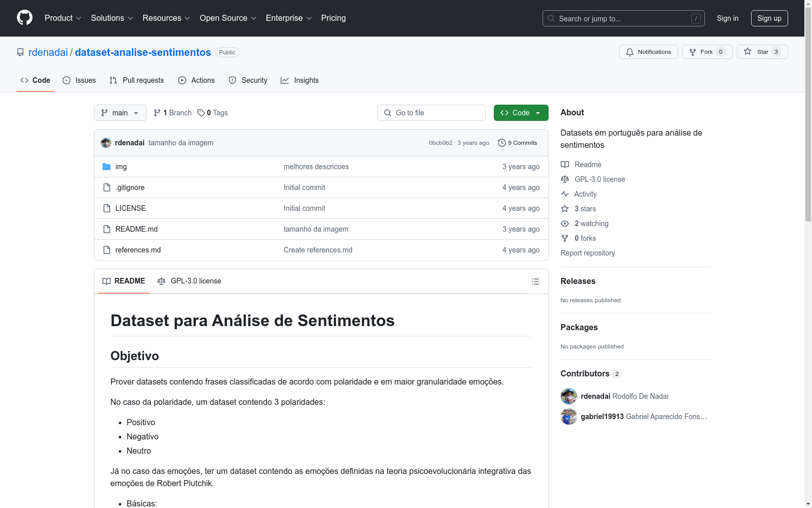Click the Activity pulse icon in About
The width and height of the screenshot is (812, 508).
[x=565, y=194]
